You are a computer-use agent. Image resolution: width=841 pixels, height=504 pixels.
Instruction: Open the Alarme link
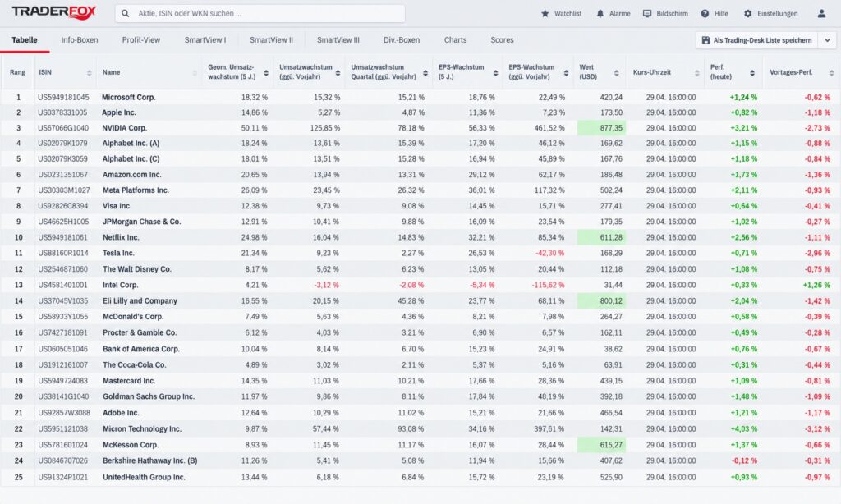point(620,13)
